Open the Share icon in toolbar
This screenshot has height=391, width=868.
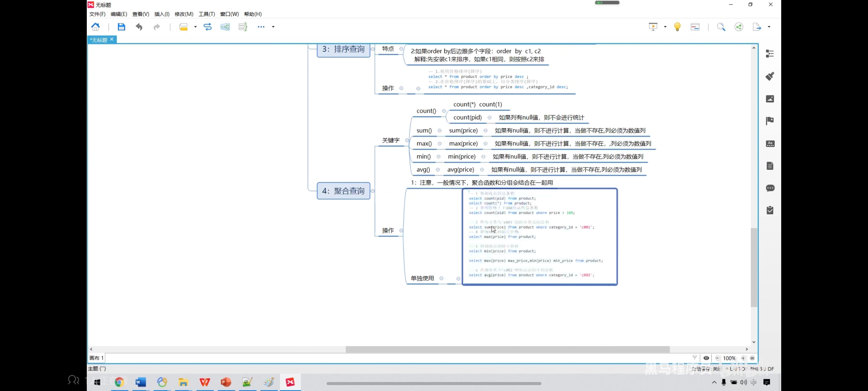point(739,27)
